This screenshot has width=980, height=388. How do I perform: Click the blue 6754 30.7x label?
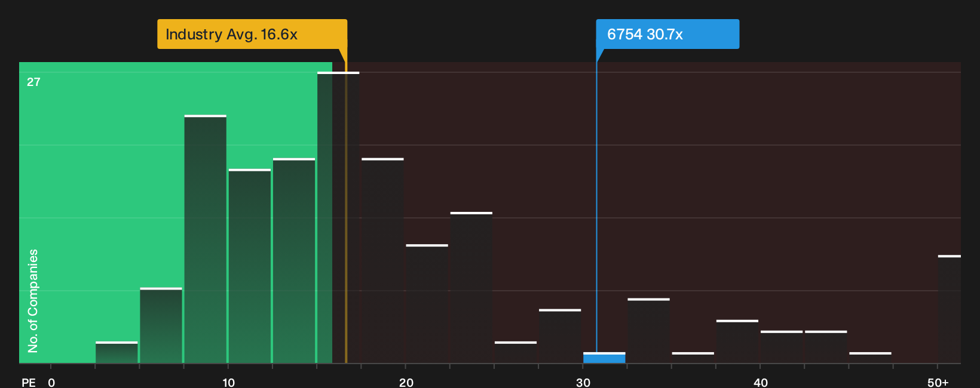pos(667,34)
